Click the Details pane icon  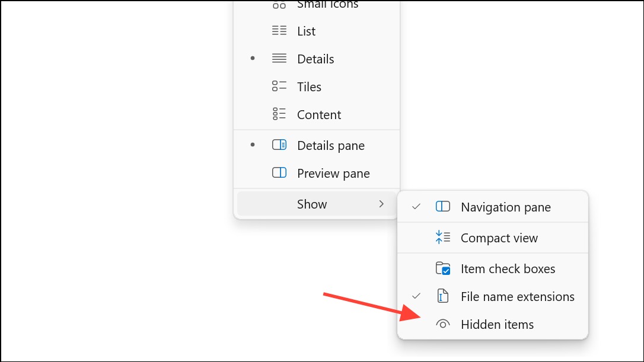(x=279, y=145)
